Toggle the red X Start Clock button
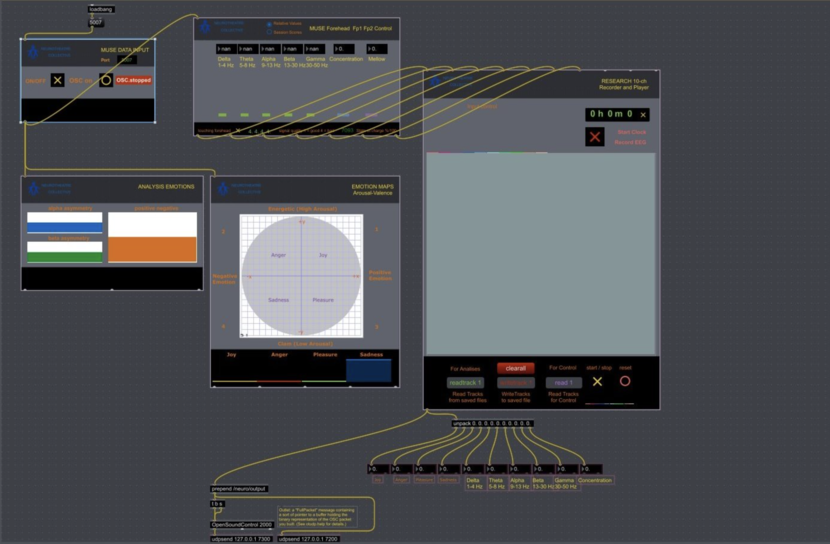Screen dimensions: 830x544 [595, 136]
